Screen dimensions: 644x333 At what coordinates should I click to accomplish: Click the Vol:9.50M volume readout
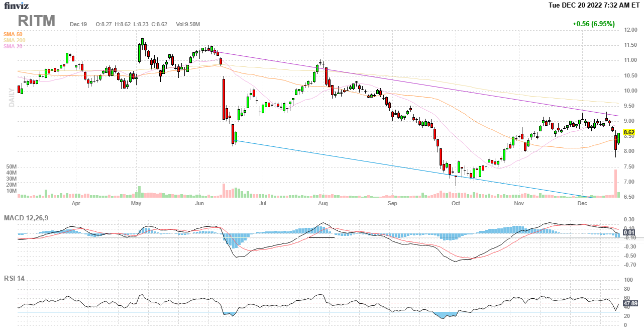coord(188,24)
